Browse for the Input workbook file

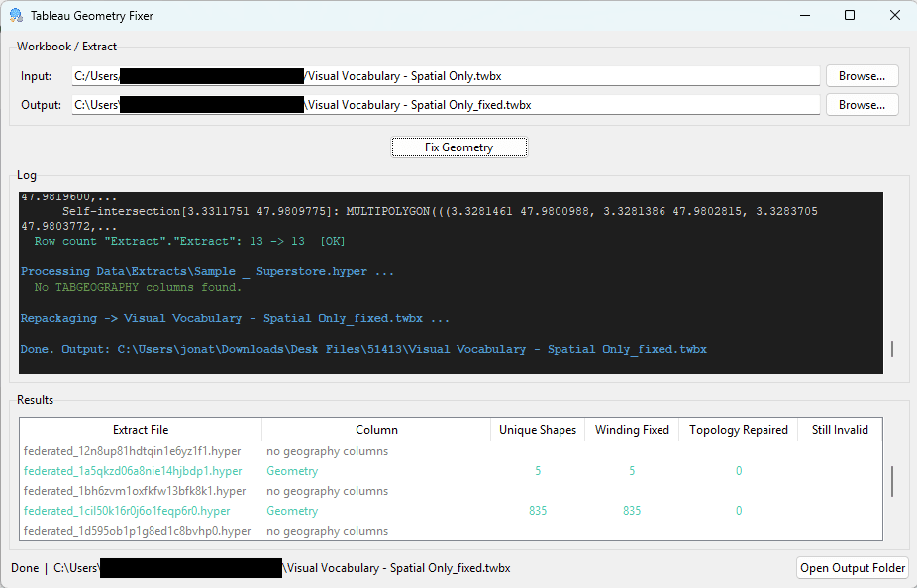click(x=862, y=76)
